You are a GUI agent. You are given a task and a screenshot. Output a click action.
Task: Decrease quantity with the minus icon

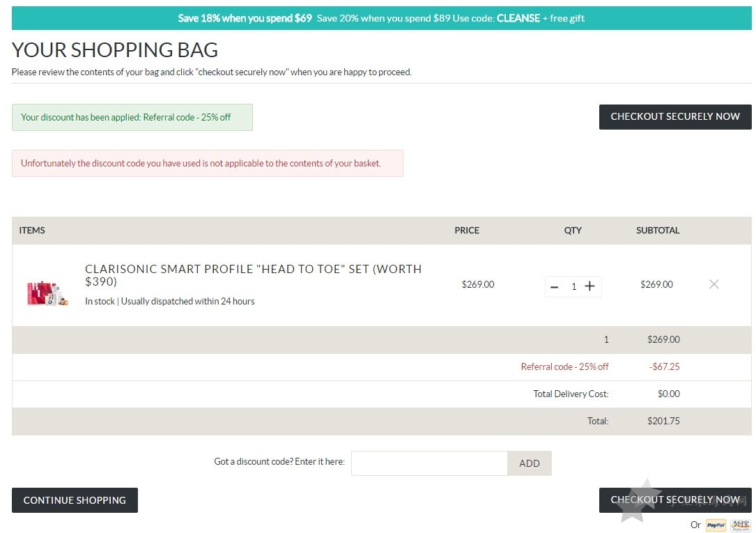(x=555, y=287)
